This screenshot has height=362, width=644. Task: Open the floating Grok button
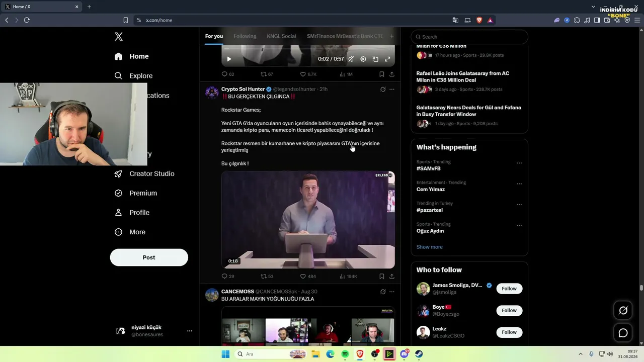(x=623, y=311)
